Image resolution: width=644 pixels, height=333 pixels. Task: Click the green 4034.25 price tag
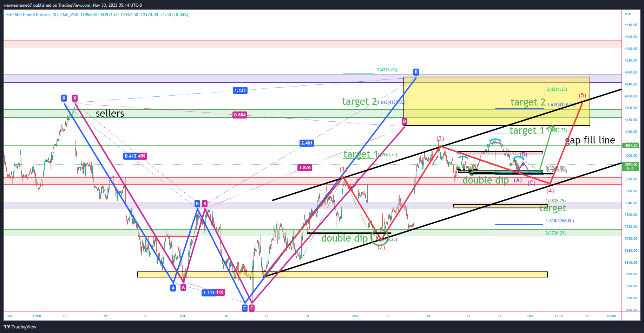[x=631, y=145]
